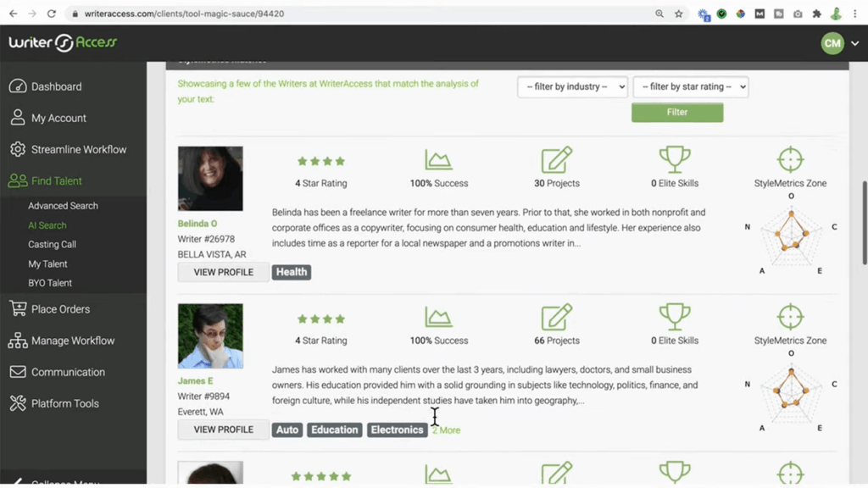Click the Manage Workflow hierarchy icon

click(18, 341)
